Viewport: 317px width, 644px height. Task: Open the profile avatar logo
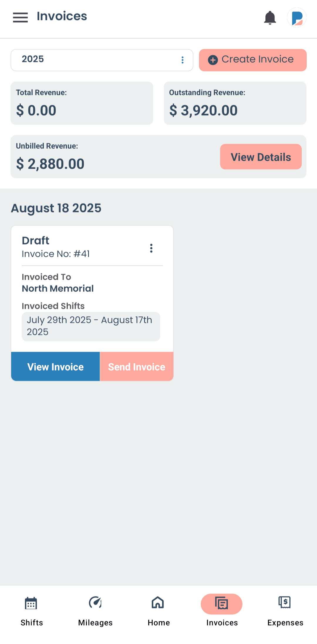click(x=297, y=18)
